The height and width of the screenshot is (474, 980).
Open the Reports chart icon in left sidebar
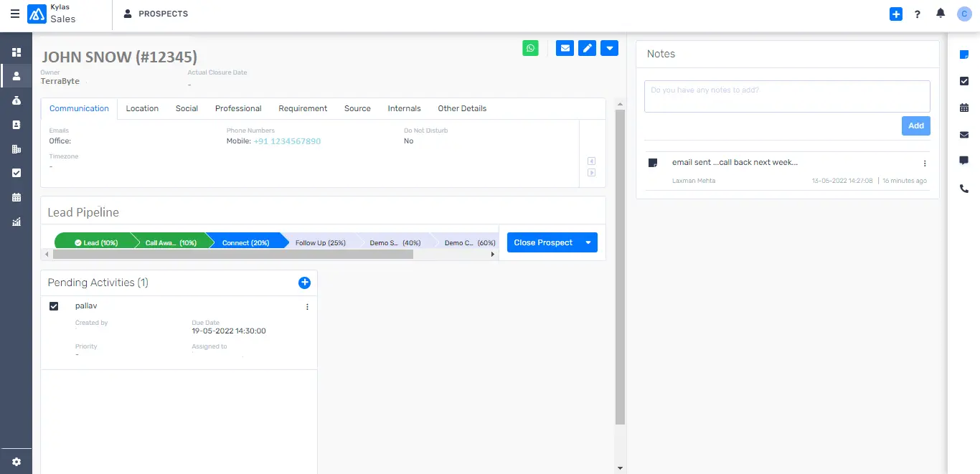click(16, 222)
